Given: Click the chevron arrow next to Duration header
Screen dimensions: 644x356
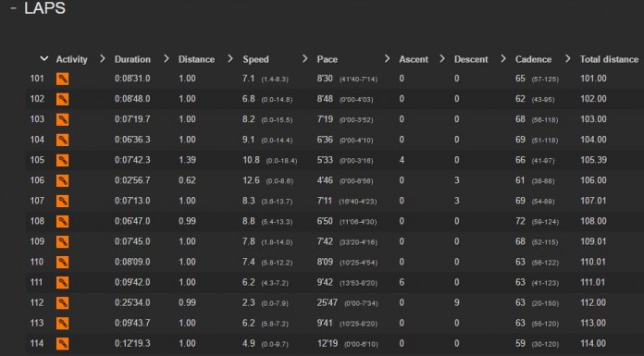Looking at the screenshot, I should coord(103,59).
